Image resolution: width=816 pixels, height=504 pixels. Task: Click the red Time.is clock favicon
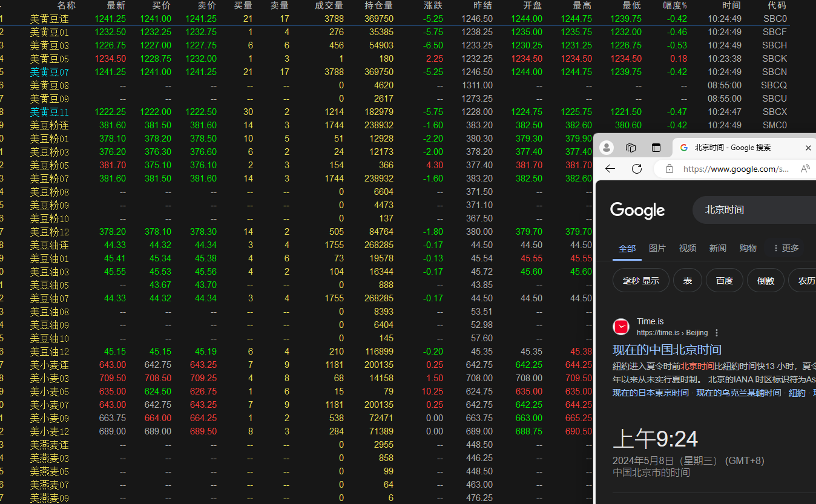tap(620, 326)
